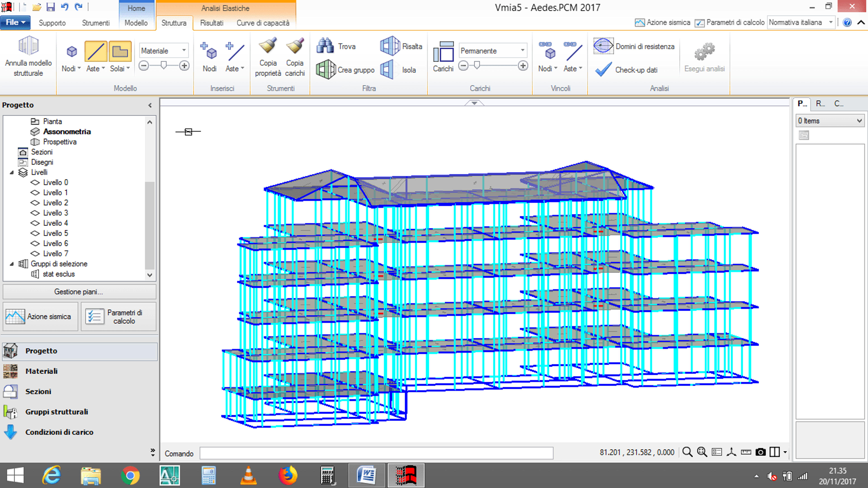The height and width of the screenshot is (488, 868).
Task: Click the Gestione piani button
Action: point(79,292)
